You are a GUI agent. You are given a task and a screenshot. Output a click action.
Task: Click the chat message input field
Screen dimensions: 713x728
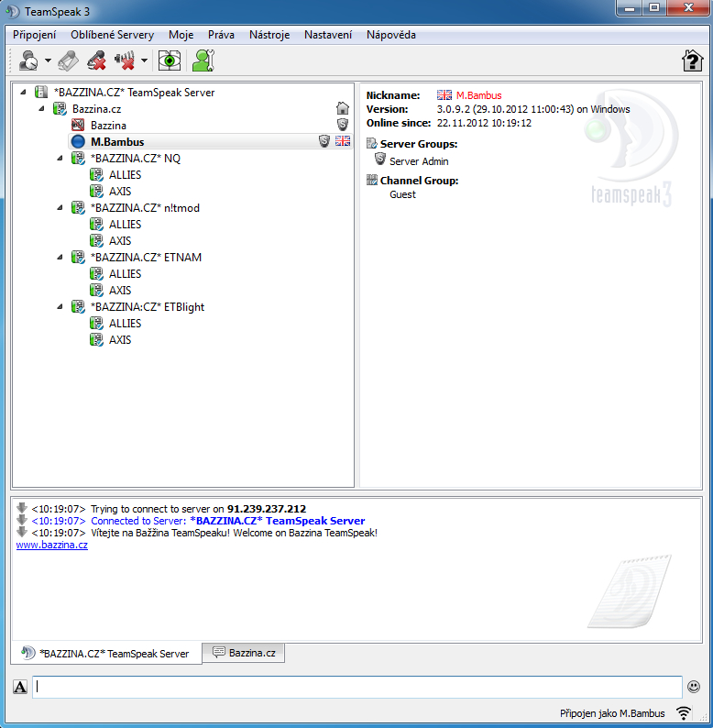[x=357, y=687]
